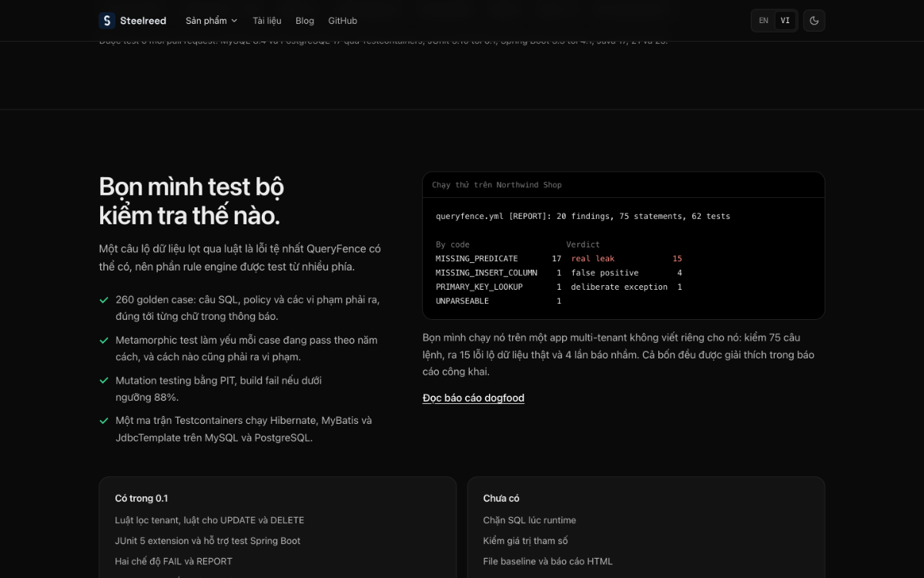Click the deliberate exception verdict
This screenshot has height=578, width=924.
point(619,287)
